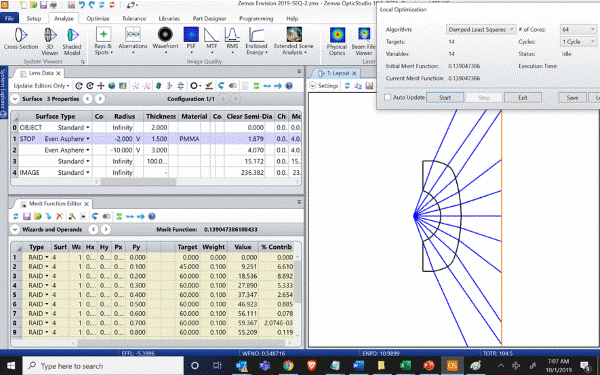
Task: Enable the Auto Update checkbox
Action: point(387,98)
